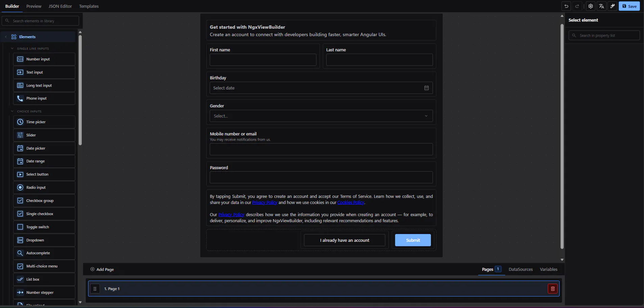Open settings gear icon in toolbar

click(591, 6)
